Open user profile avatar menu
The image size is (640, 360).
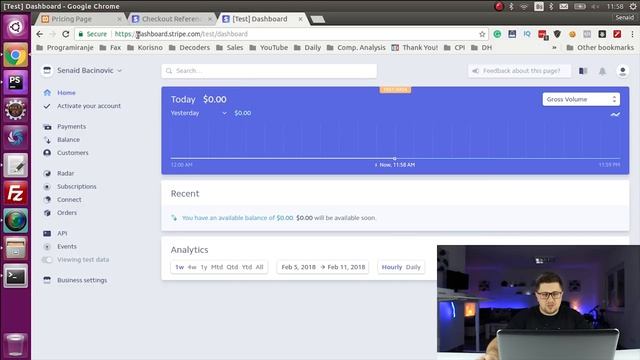(x=622, y=71)
